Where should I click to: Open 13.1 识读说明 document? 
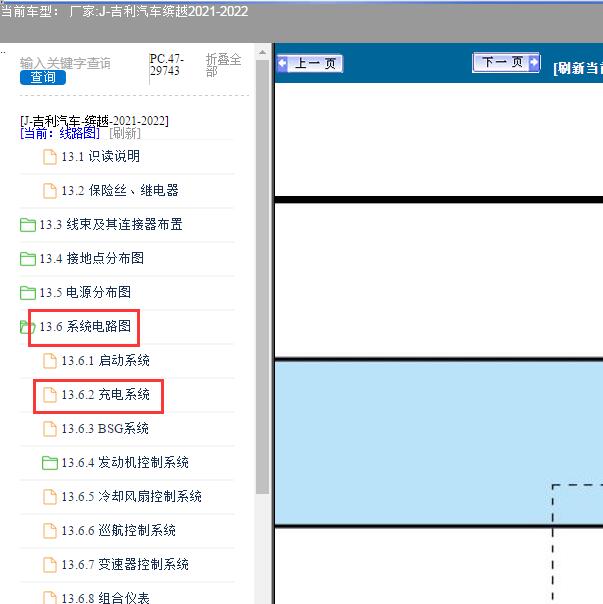pos(101,156)
